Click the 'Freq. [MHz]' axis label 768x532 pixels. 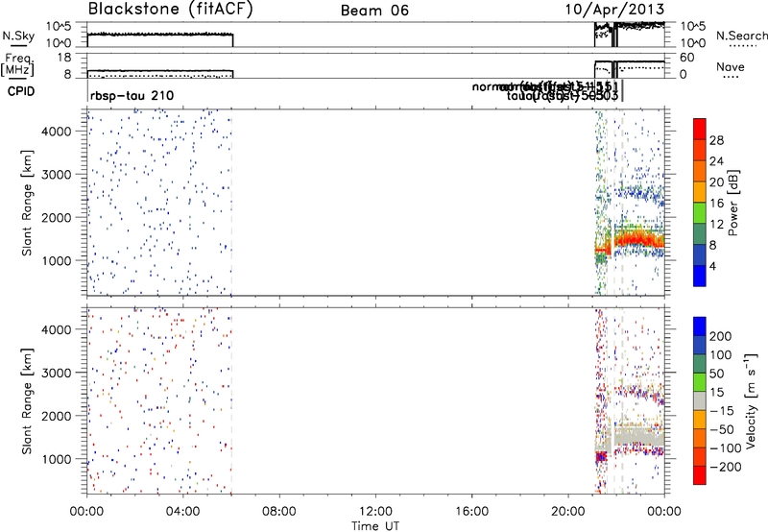tap(17, 64)
